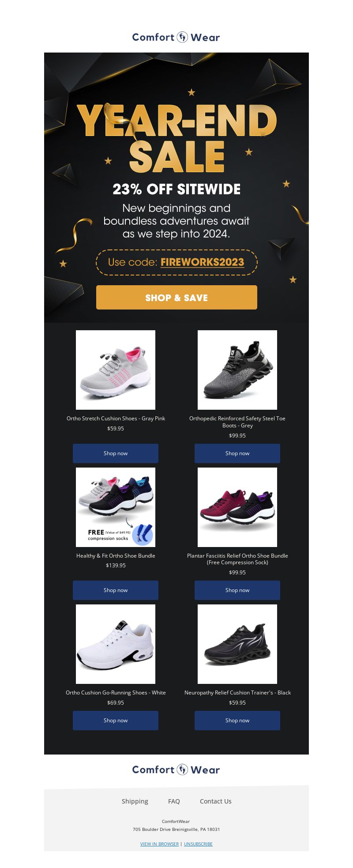Open the Safety Steel Toe Boots Grey image

[237, 370]
